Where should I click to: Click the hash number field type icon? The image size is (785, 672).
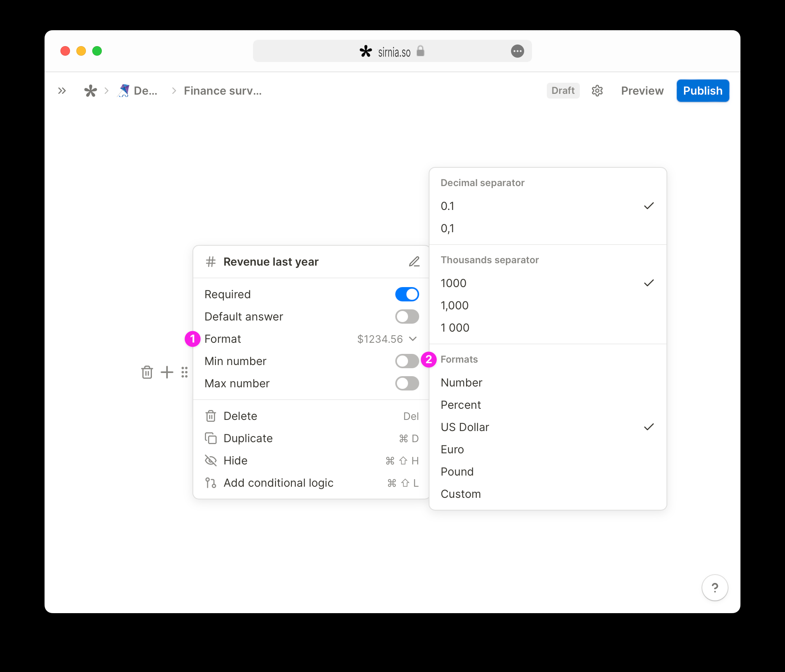tap(211, 262)
